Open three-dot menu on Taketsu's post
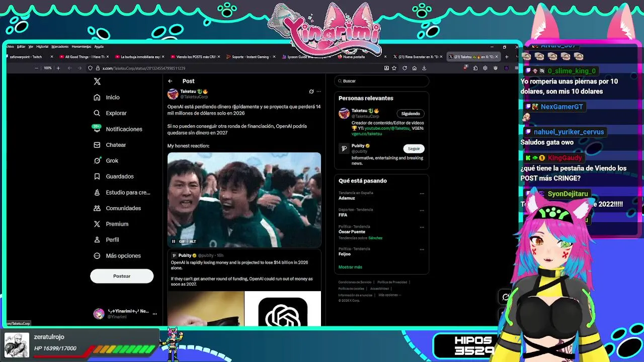The image size is (644, 362). coord(318,92)
